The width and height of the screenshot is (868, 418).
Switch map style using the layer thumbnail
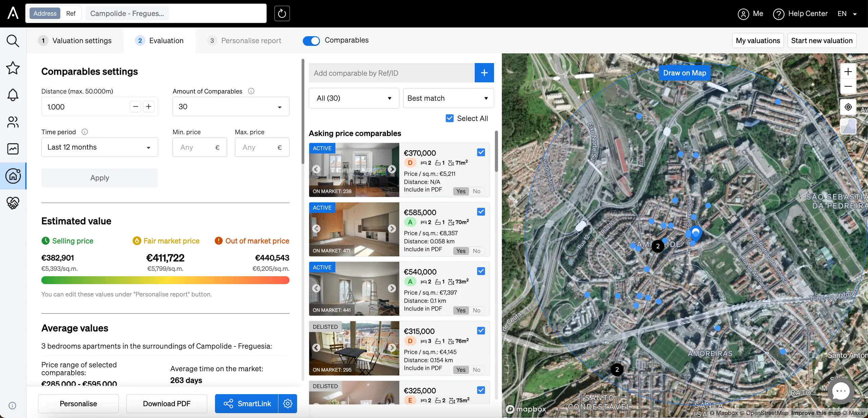[x=848, y=126]
